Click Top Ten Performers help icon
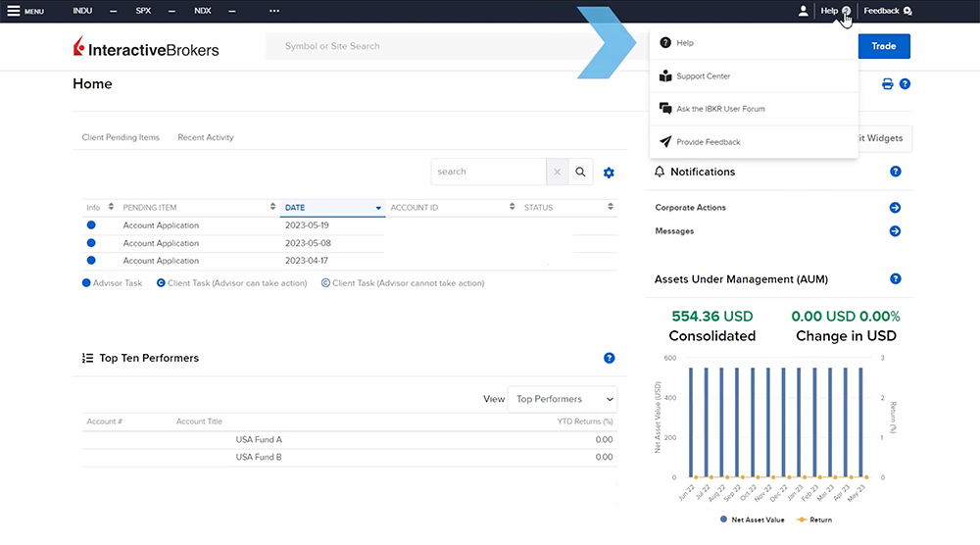Screen dimensions: 980x545 610,359
